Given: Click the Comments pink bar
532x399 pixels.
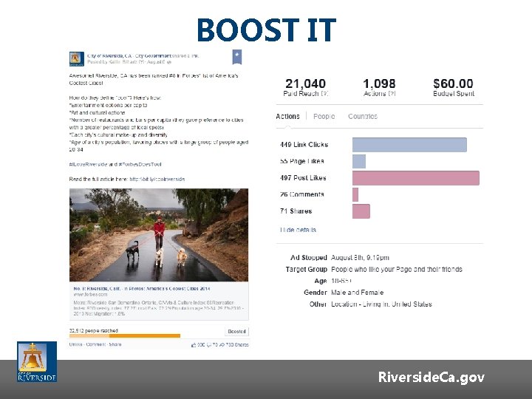Looking at the screenshot, I should 355,195.
